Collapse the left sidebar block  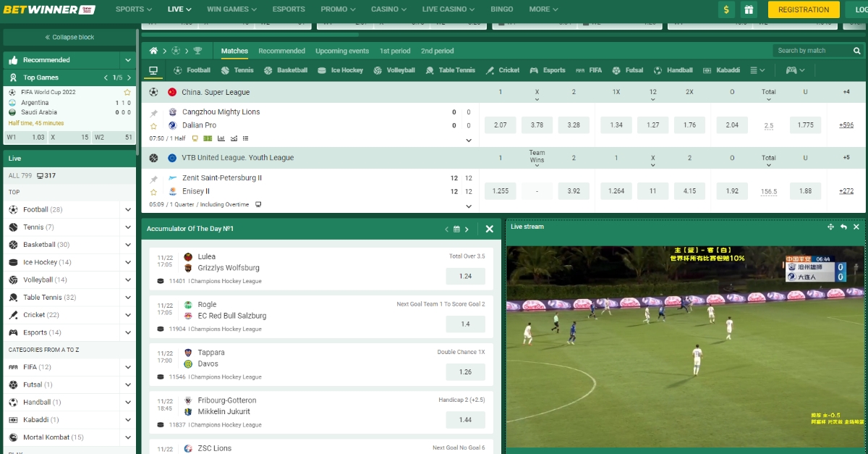coord(69,37)
